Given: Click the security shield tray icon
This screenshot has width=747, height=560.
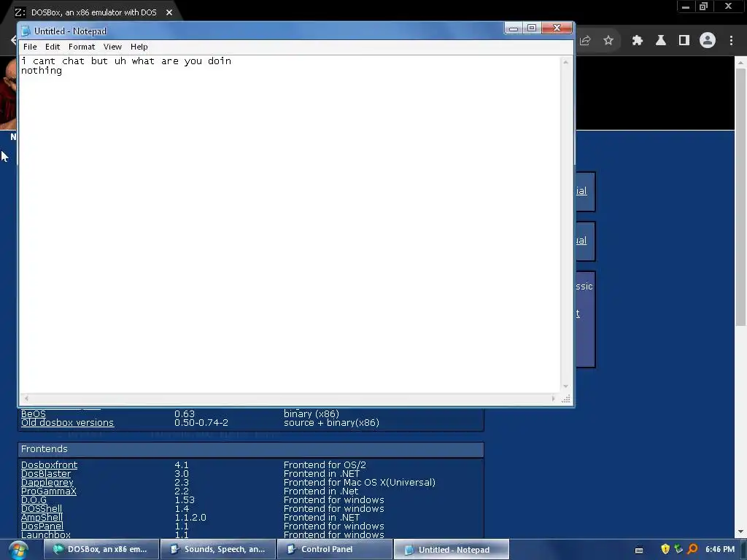Looking at the screenshot, I should coord(665,550).
